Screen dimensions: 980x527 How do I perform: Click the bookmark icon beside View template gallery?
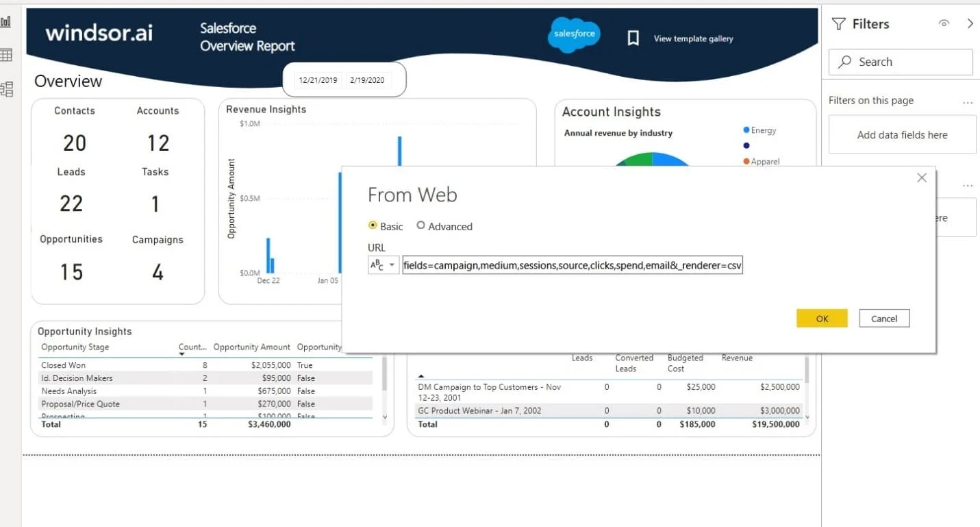point(633,38)
